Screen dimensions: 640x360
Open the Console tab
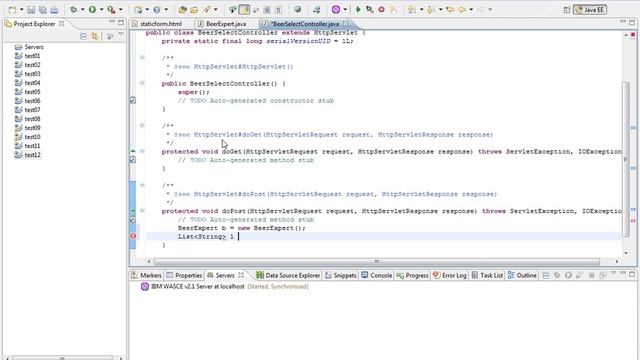(377, 276)
